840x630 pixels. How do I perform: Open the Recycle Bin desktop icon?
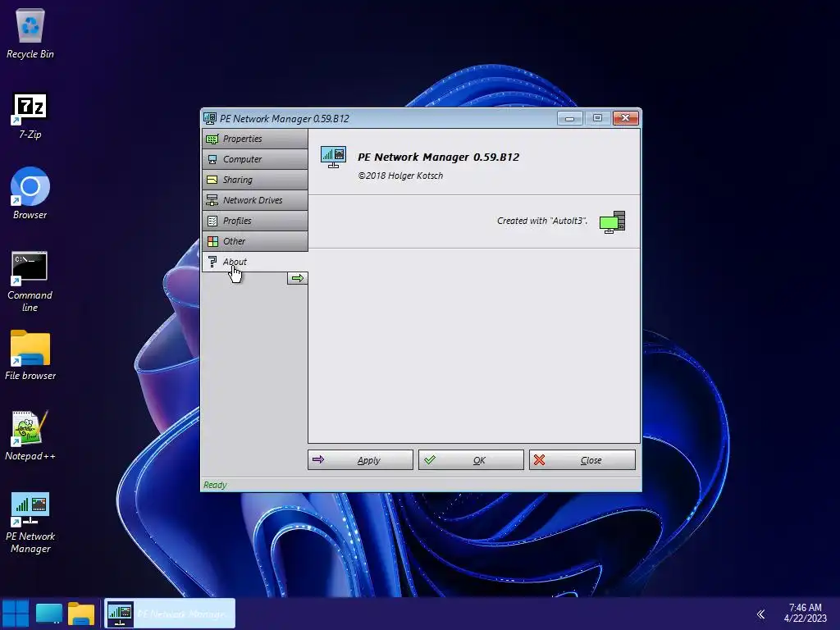point(30,34)
